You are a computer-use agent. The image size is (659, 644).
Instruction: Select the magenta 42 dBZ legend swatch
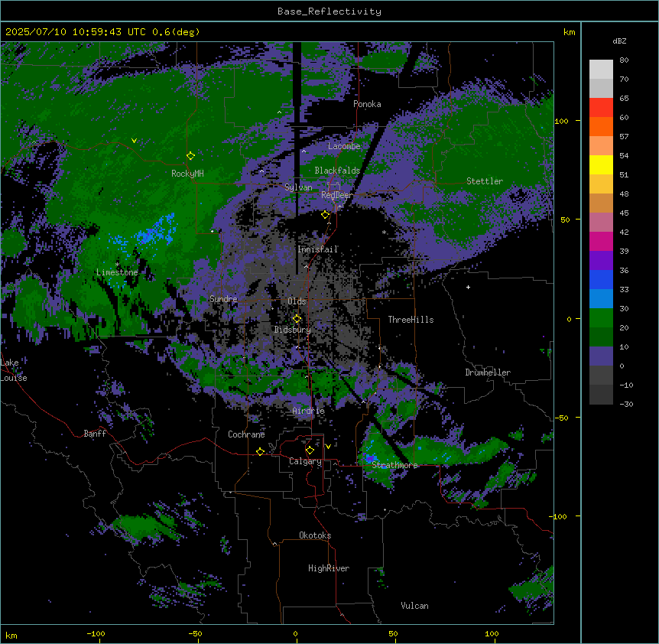pyautogui.click(x=601, y=241)
